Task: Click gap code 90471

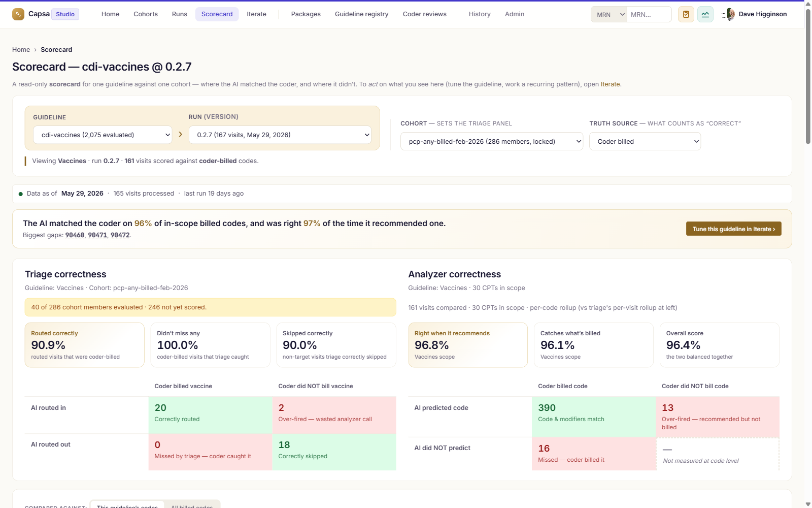Action: (97, 235)
